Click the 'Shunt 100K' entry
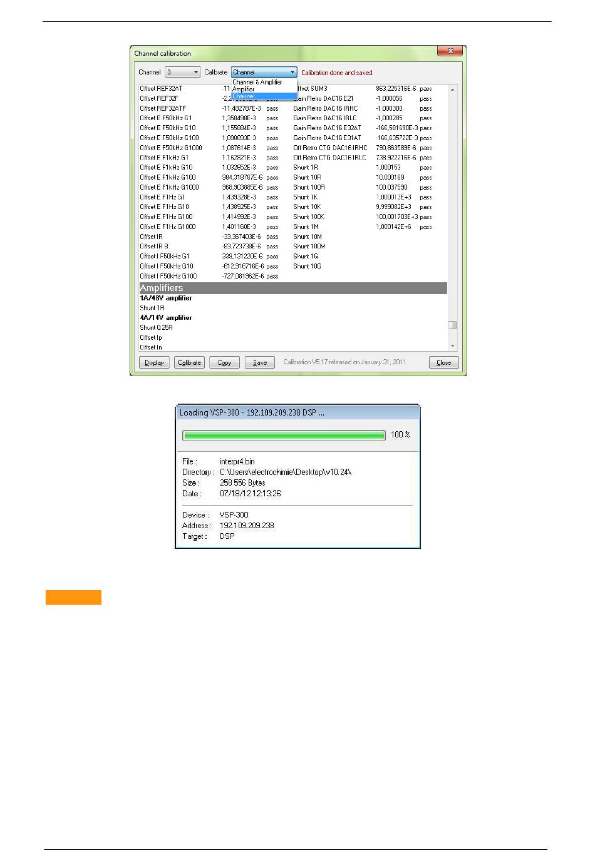This screenshot has height=868, width=595. point(309,217)
